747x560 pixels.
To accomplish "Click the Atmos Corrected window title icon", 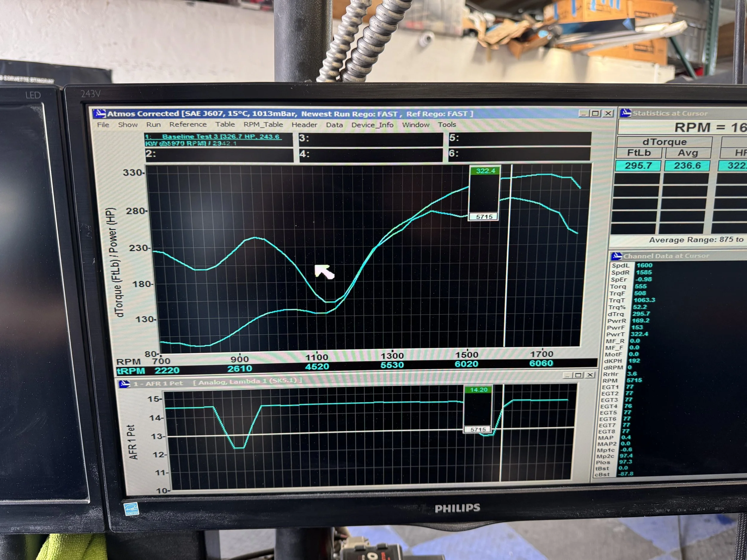I will click(99, 113).
